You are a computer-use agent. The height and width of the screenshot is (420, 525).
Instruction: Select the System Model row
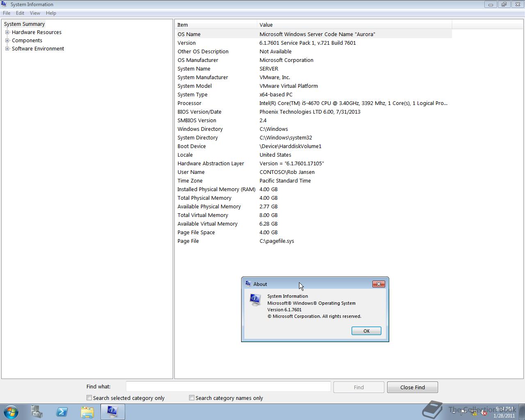point(314,86)
